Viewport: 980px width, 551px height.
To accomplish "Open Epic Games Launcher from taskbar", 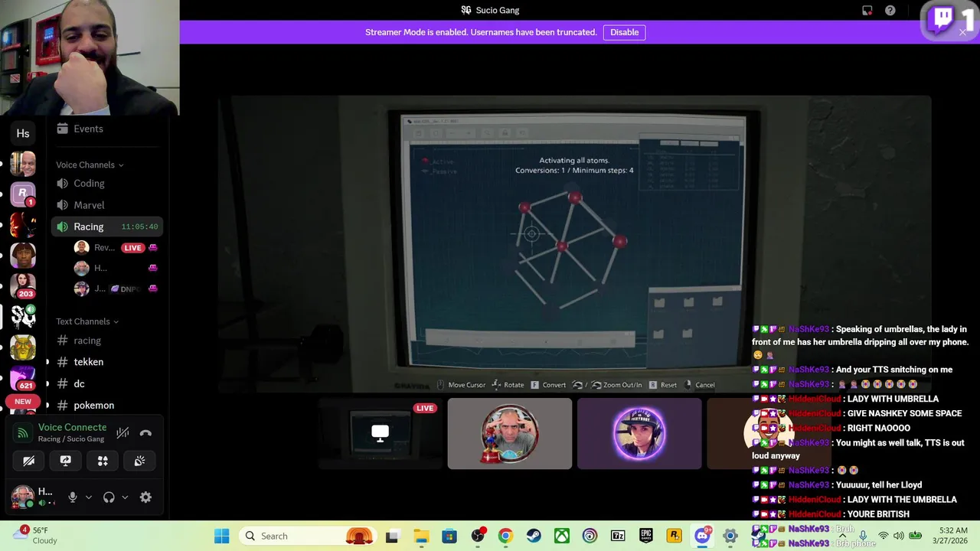I will point(646,536).
